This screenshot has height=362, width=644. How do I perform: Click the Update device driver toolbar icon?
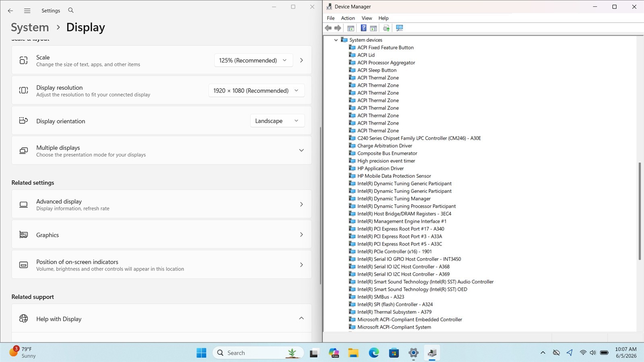tap(386, 28)
